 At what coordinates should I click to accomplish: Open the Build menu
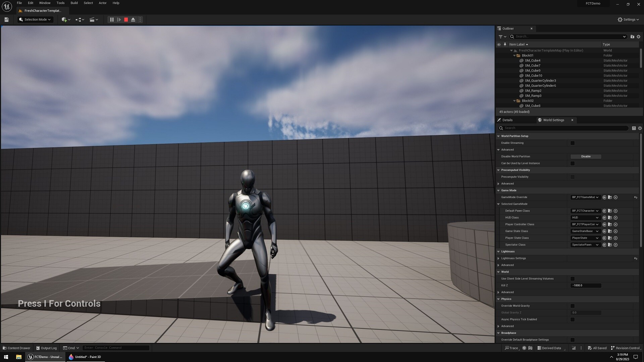pos(74,3)
